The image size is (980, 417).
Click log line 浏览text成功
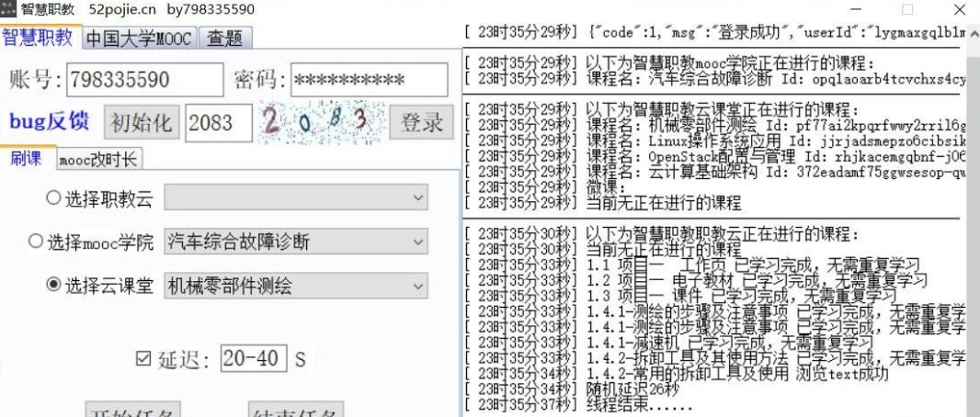(677, 374)
